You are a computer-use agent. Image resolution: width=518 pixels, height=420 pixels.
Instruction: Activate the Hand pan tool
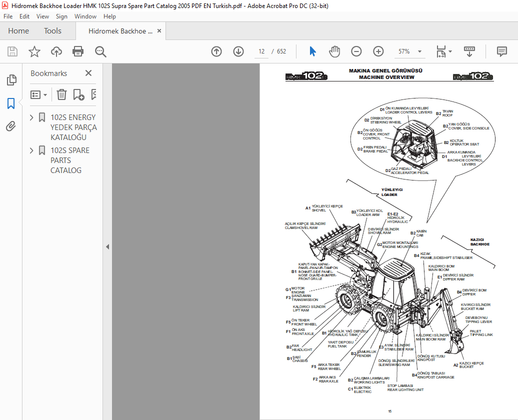(334, 51)
